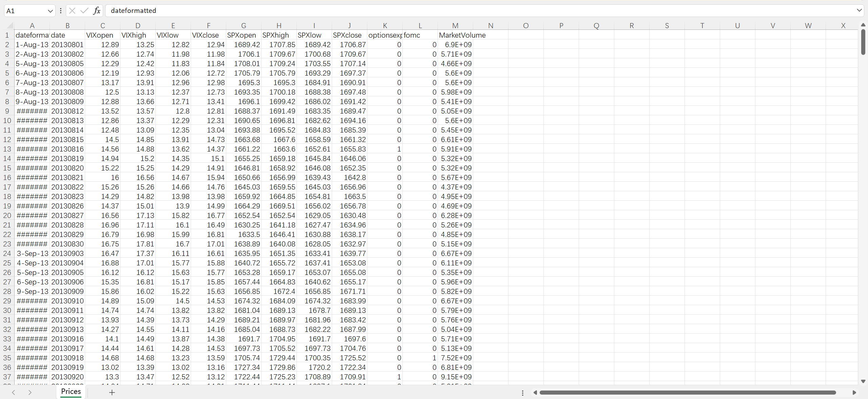
Task: Click the scrollbar resize handle dots
Action: tap(522, 393)
